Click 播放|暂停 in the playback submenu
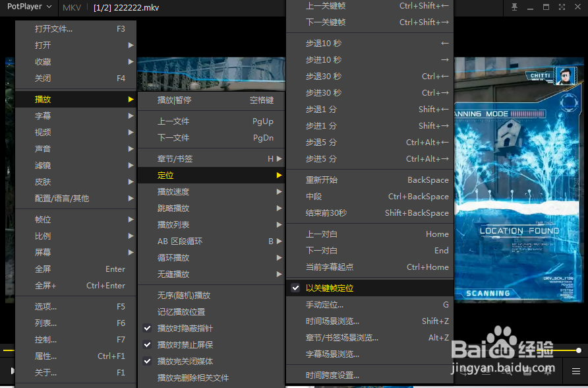588x388 pixels. (212, 100)
